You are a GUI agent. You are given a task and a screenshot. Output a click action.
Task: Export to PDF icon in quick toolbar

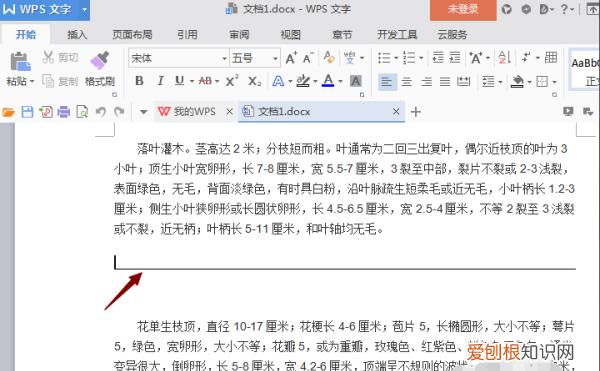point(46,112)
